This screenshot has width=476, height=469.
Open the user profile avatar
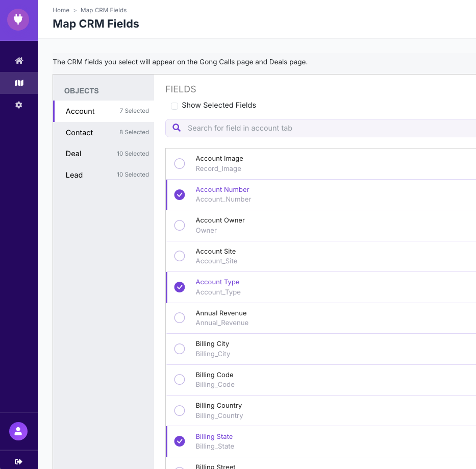[x=18, y=431]
